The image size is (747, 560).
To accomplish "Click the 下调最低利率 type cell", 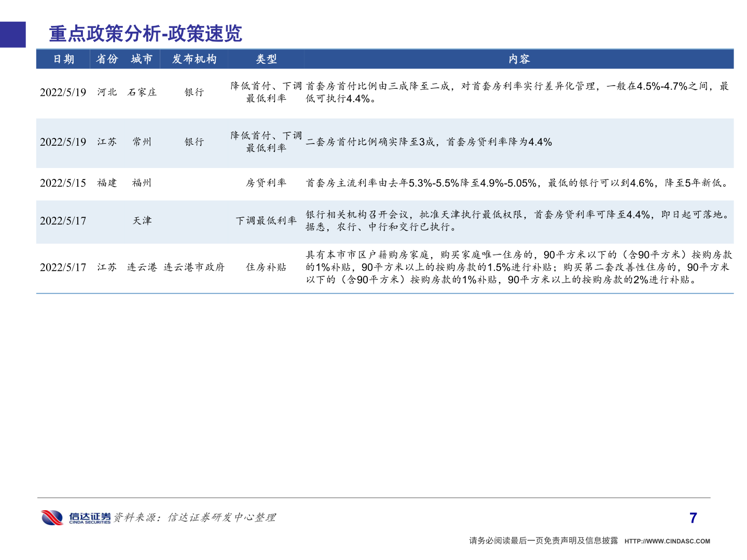I will pos(266,221).
